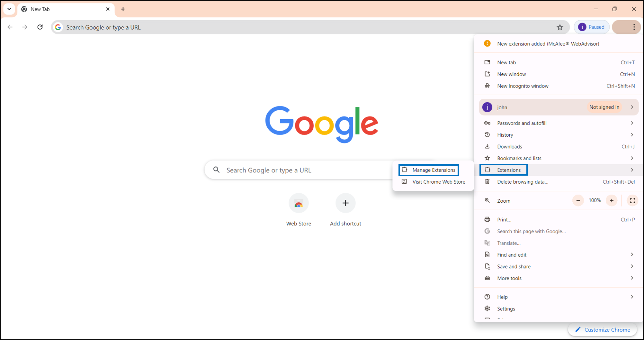The image size is (644, 340).
Task: Click the Paused profile button
Action: coord(592,27)
